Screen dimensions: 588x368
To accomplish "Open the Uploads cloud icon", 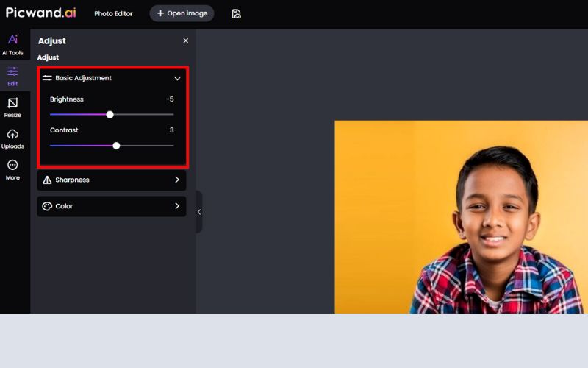I will pyautogui.click(x=12, y=135).
